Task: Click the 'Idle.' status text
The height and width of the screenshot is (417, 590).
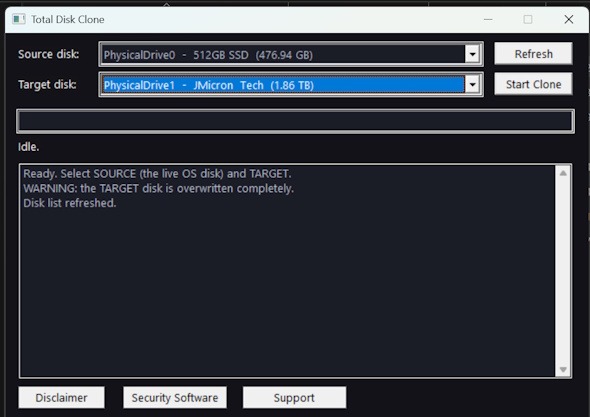Action: pyautogui.click(x=29, y=147)
